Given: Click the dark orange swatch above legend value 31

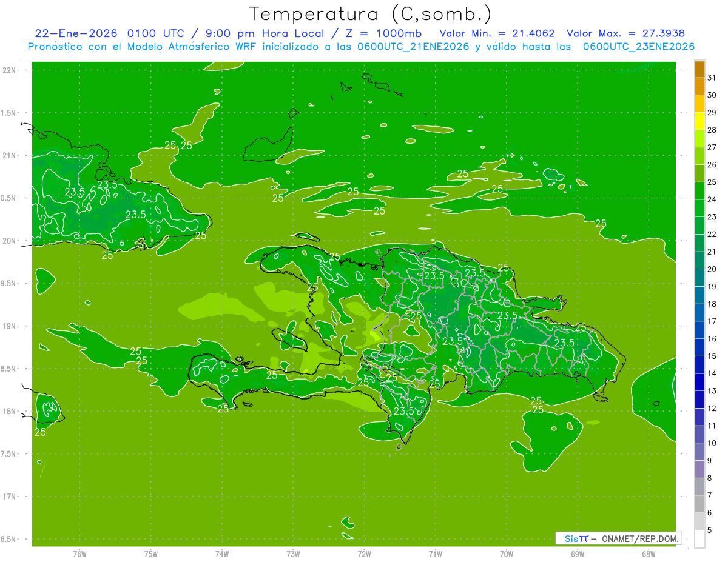Looking at the screenshot, I should [x=699, y=69].
